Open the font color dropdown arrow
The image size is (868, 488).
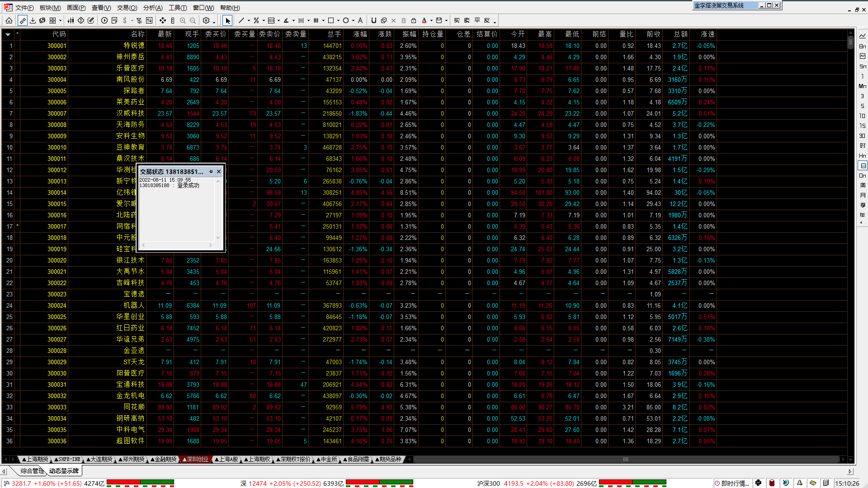click(x=431, y=21)
